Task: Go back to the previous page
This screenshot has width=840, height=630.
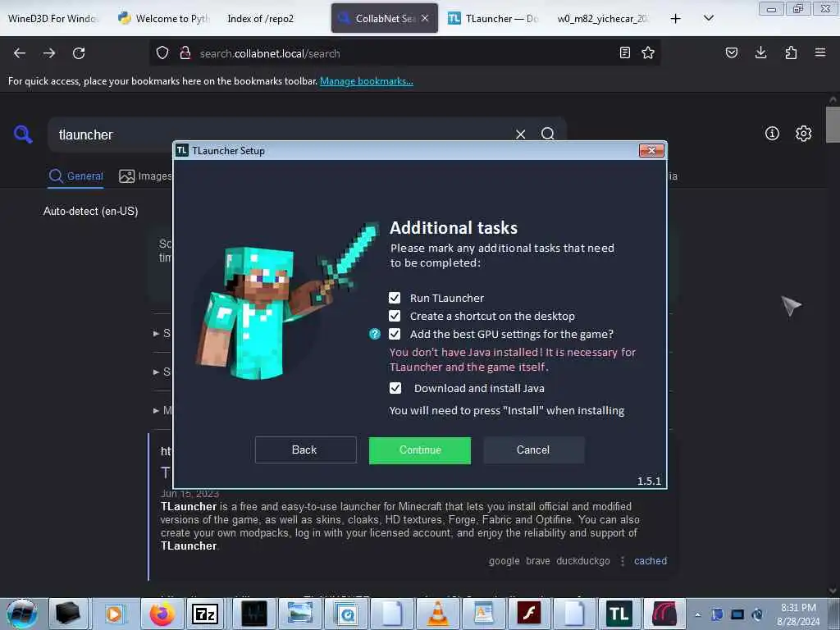Action: point(20,53)
